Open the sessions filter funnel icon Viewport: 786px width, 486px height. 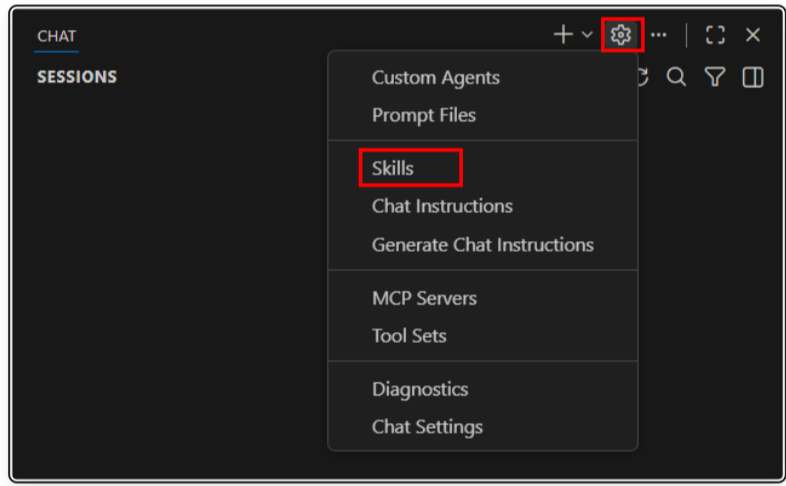click(x=714, y=77)
